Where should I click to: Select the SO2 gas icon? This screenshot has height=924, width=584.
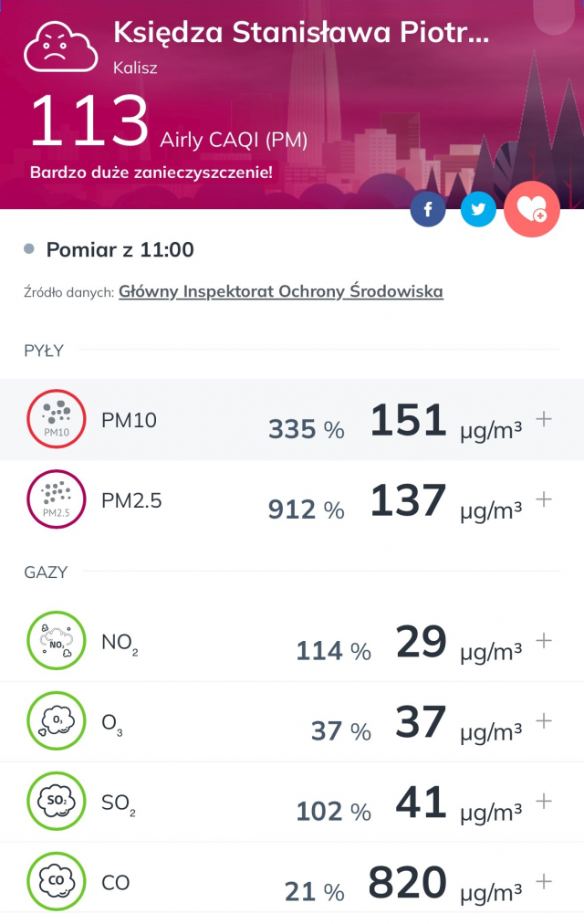[x=57, y=801]
